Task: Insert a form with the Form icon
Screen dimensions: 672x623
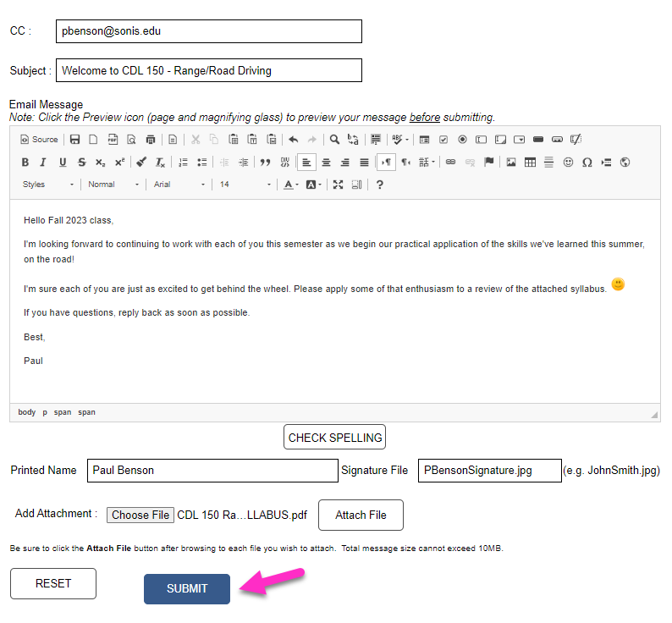Action: pos(424,140)
